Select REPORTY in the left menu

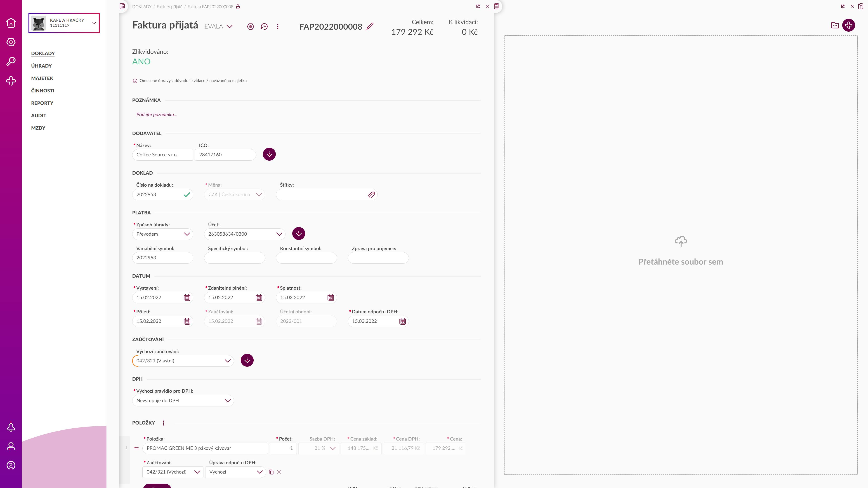(x=42, y=103)
